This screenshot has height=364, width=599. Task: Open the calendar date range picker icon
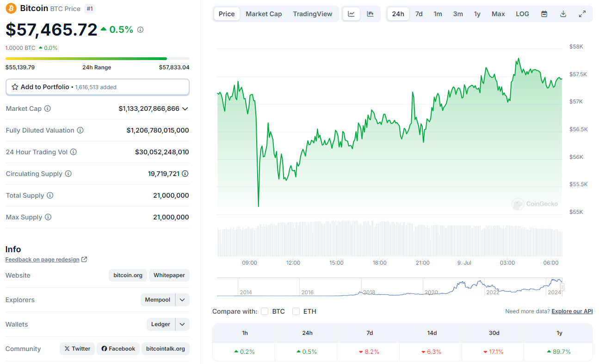pyautogui.click(x=544, y=14)
